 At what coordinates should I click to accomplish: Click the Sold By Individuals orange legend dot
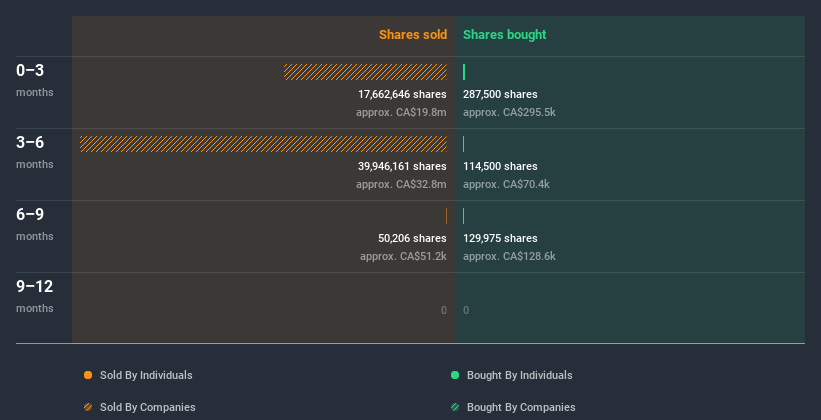click(x=88, y=375)
